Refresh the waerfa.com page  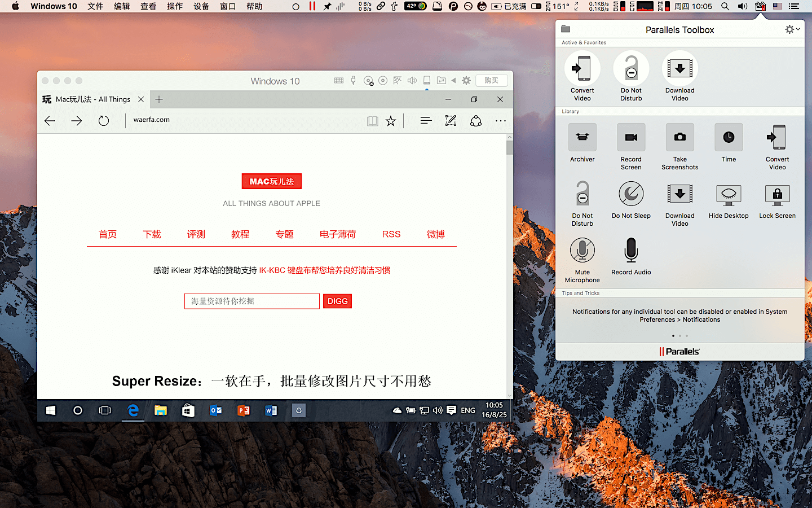[104, 121]
